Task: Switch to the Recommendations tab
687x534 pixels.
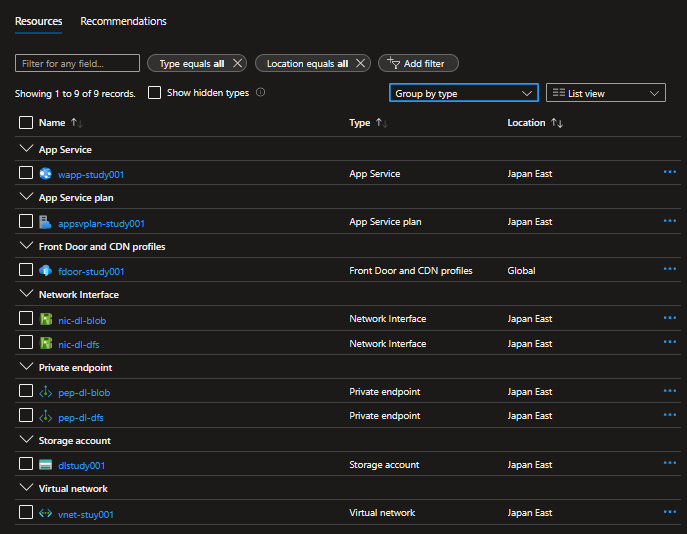Action: 123,21
